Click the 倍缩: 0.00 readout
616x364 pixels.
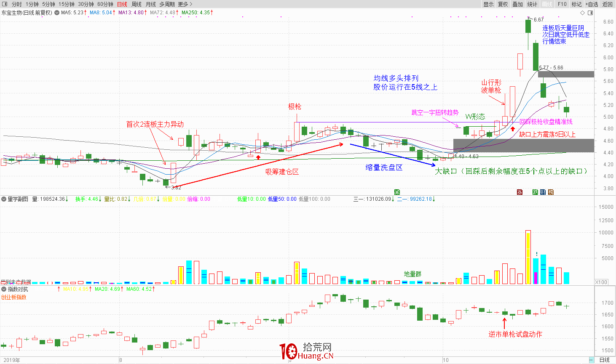click(198, 199)
